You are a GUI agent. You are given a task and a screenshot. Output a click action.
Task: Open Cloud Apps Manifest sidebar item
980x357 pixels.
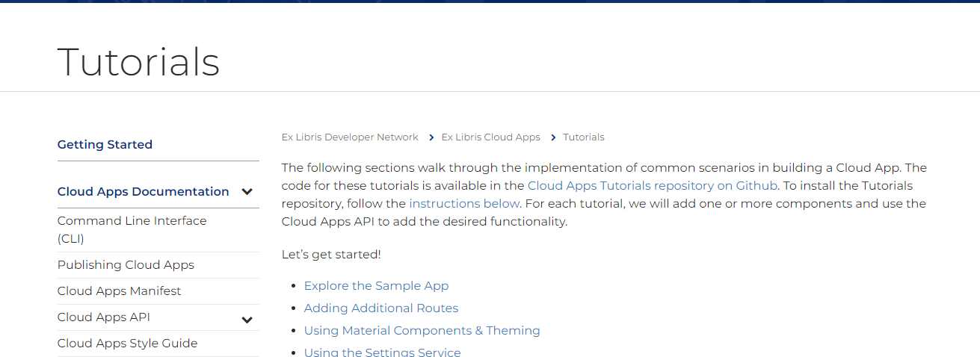119,291
